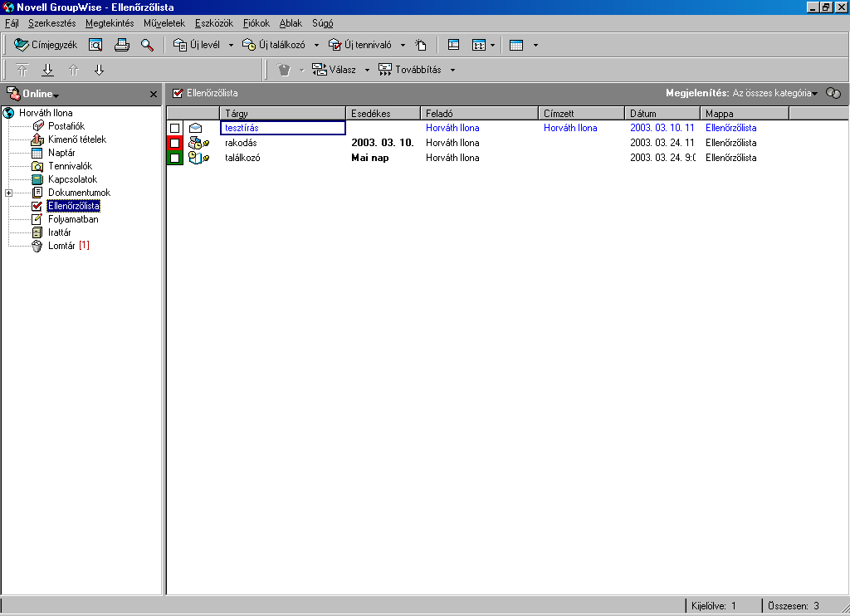Click the envelope icon in tesztírás row

click(195, 128)
